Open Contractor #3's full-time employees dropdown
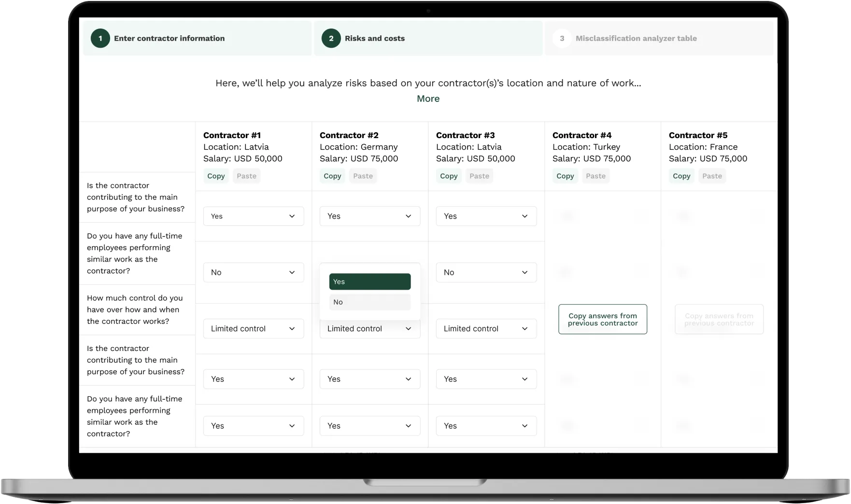This screenshot has width=851, height=504. pyautogui.click(x=486, y=272)
